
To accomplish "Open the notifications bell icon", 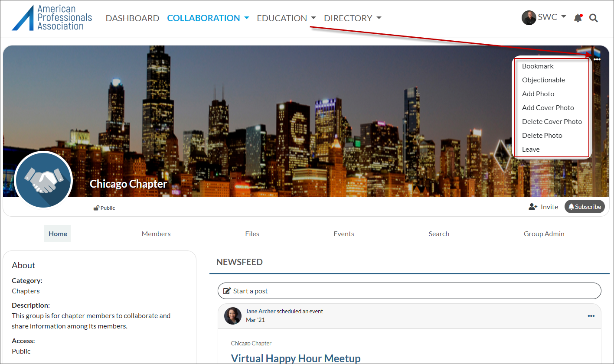I will (x=578, y=18).
